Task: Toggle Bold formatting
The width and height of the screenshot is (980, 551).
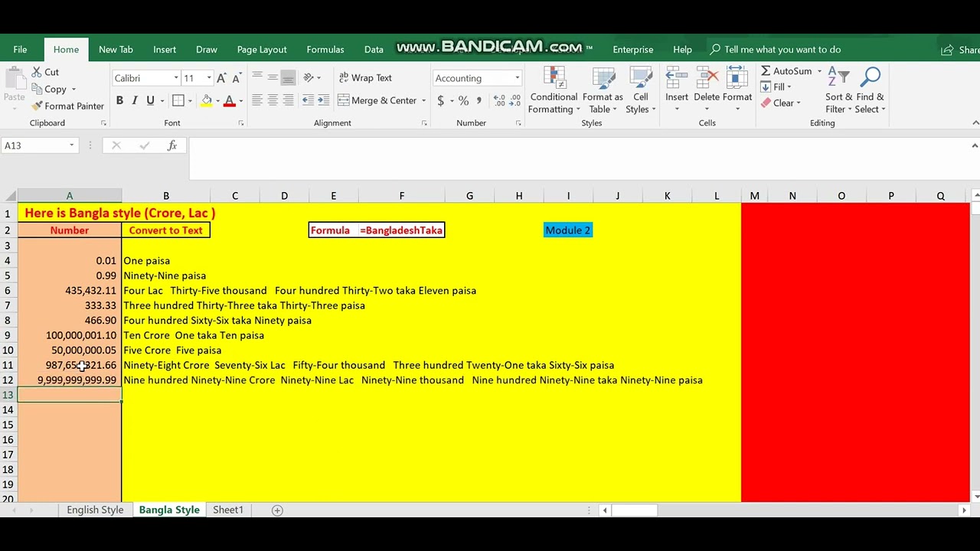Action: click(119, 101)
